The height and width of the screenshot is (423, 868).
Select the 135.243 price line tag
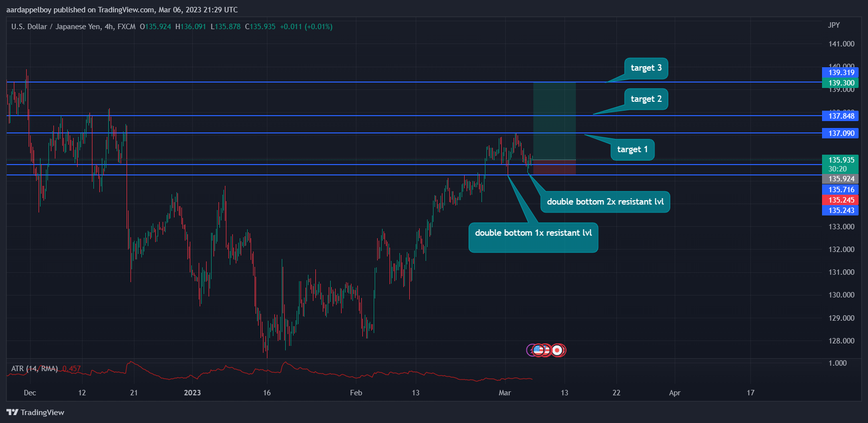(841, 211)
